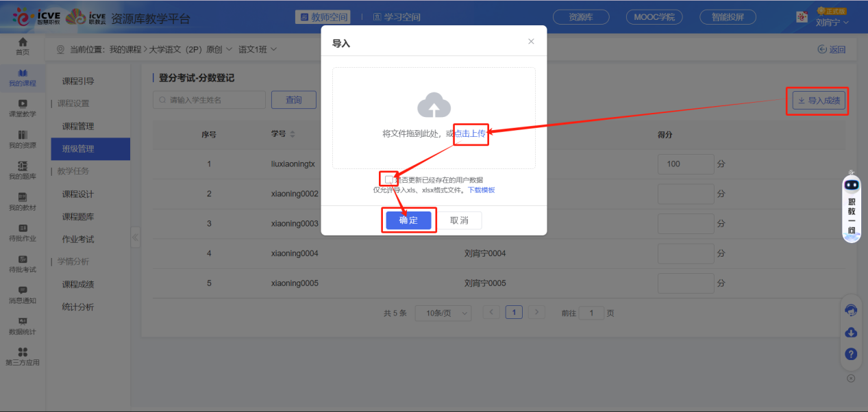
Task: Open the 我的教材 textbooks icon
Action: tap(22, 203)
